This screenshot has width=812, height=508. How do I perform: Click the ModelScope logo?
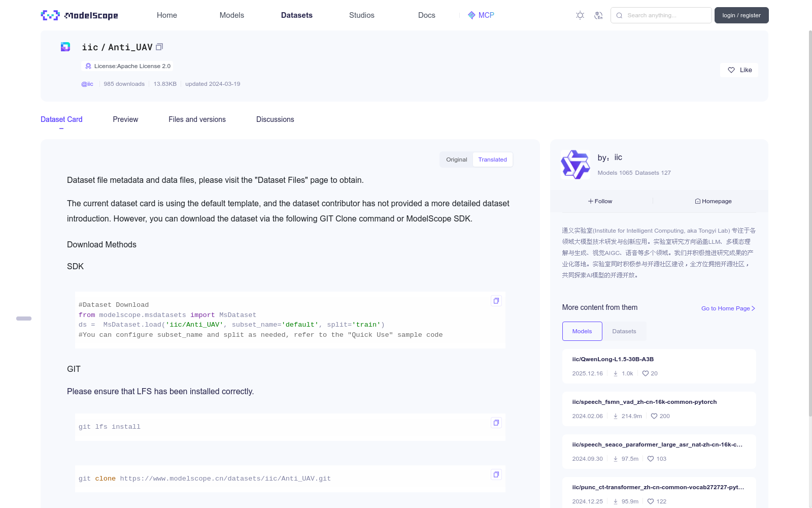point(80,15)
